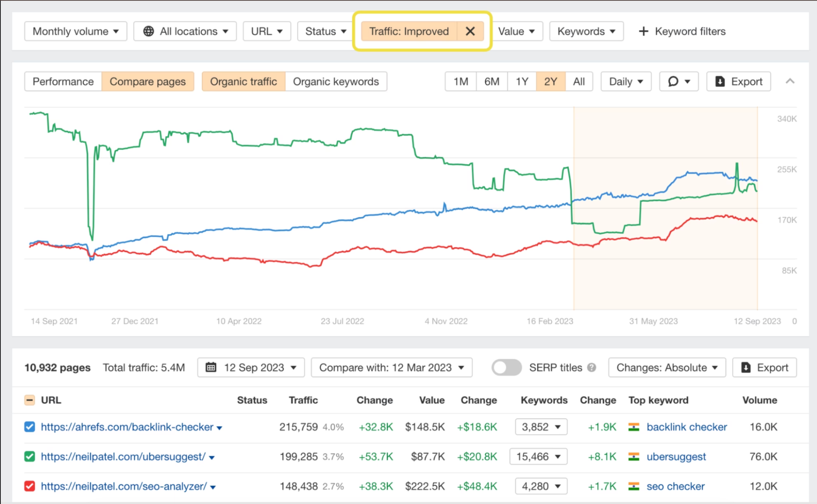Click the table Export download icon

point(746,367)
